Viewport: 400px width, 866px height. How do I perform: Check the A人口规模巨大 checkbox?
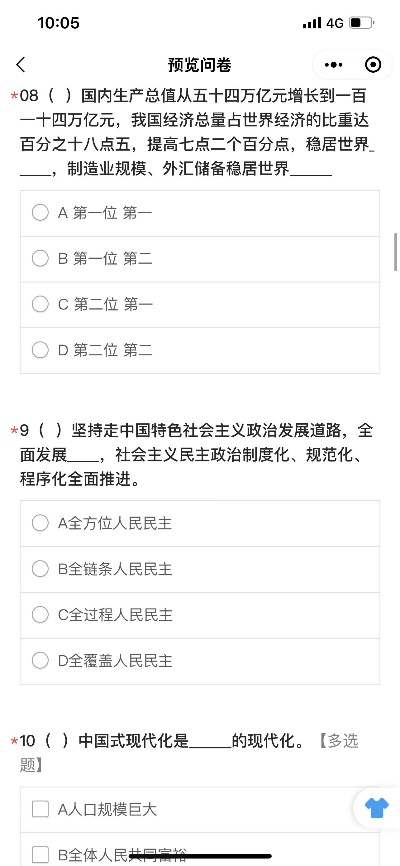click(200, 810)
